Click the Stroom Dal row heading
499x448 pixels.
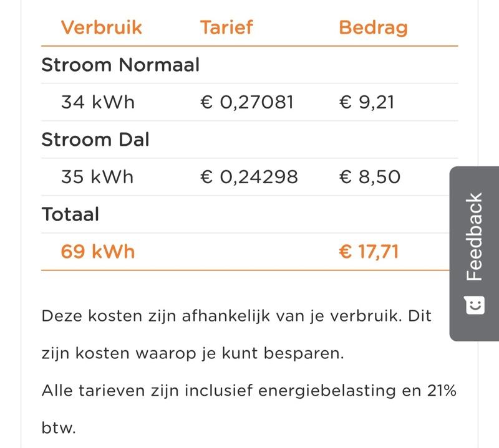point(95,140)
